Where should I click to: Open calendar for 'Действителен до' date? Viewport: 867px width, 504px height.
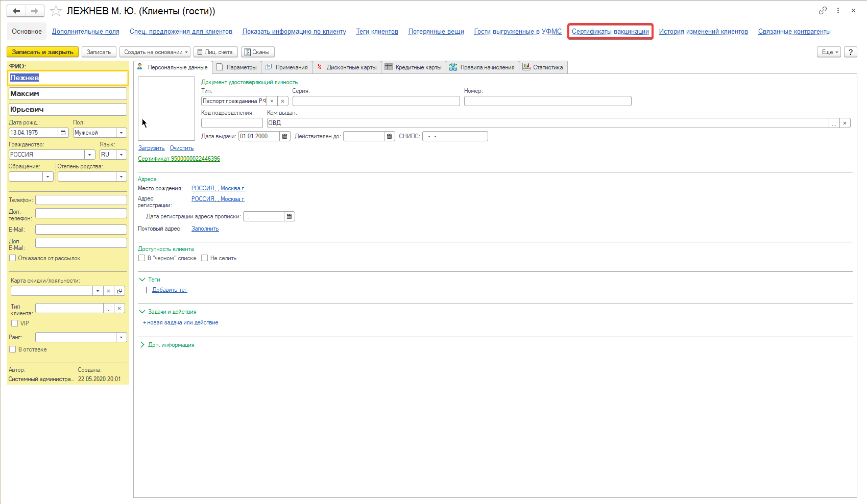pos(390,136)
